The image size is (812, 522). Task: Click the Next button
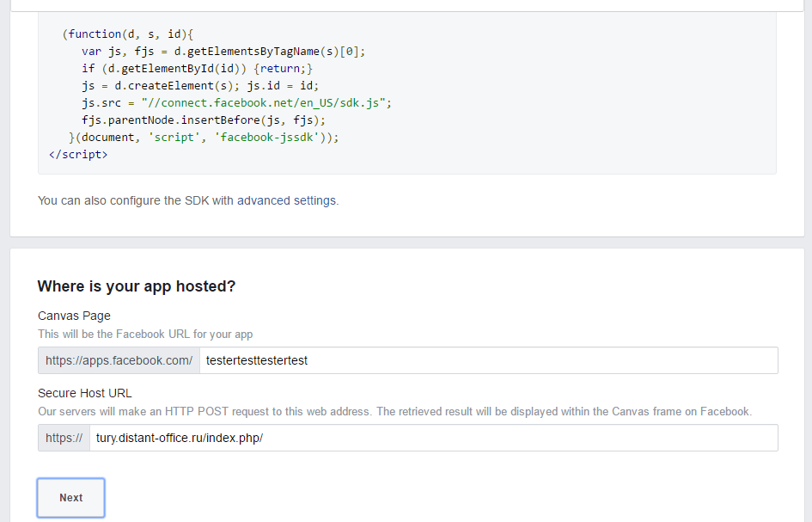71,498
